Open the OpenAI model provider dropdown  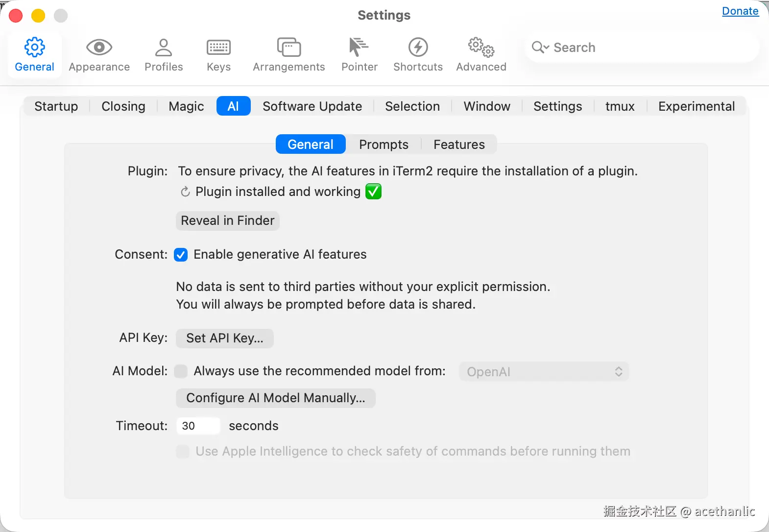[544, 372]
